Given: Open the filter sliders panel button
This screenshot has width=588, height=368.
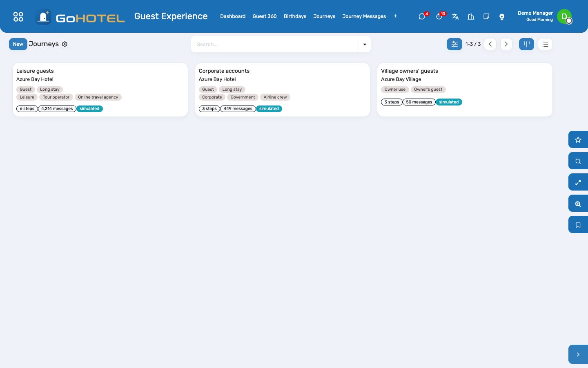Looking at the screenshot, I should (454, 44).
